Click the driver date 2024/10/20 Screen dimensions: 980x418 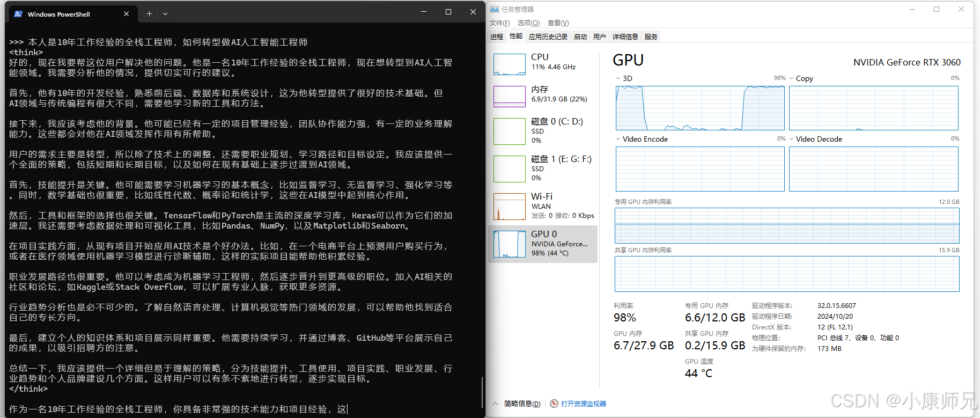pyautogui.click(x=835, y=317)
